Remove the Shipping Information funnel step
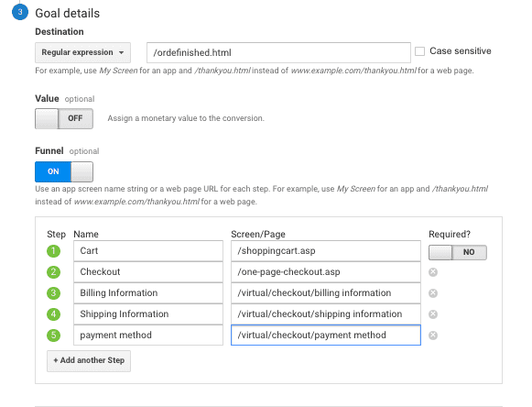Screen dimensions: 532x407 coord(433,314)
